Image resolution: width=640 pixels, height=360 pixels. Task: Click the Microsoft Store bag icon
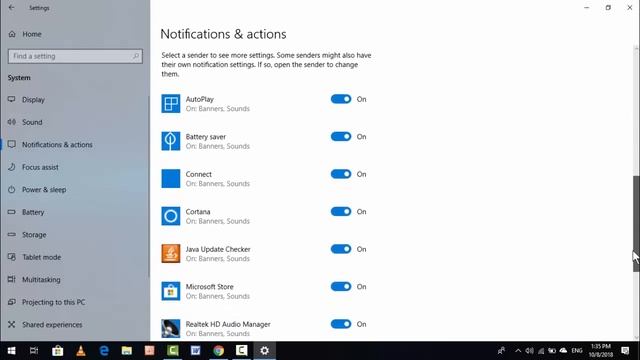(171, 291)
